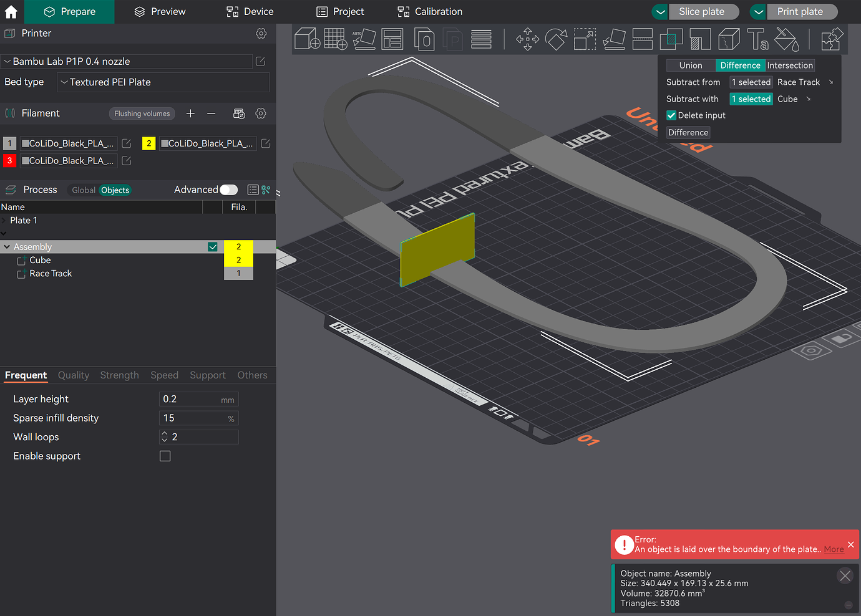
Task: Open the Print plate dropdown arrow
Action: tap(758, 12)
